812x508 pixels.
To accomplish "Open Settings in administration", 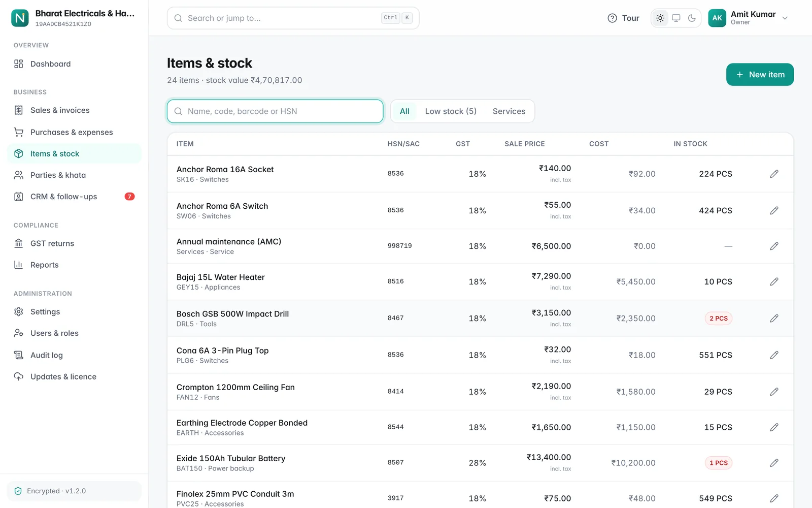I will [74, 312].
